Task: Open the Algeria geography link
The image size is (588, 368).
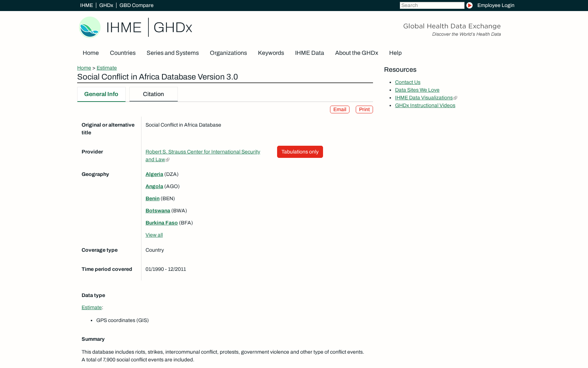Action: point(154,174)
